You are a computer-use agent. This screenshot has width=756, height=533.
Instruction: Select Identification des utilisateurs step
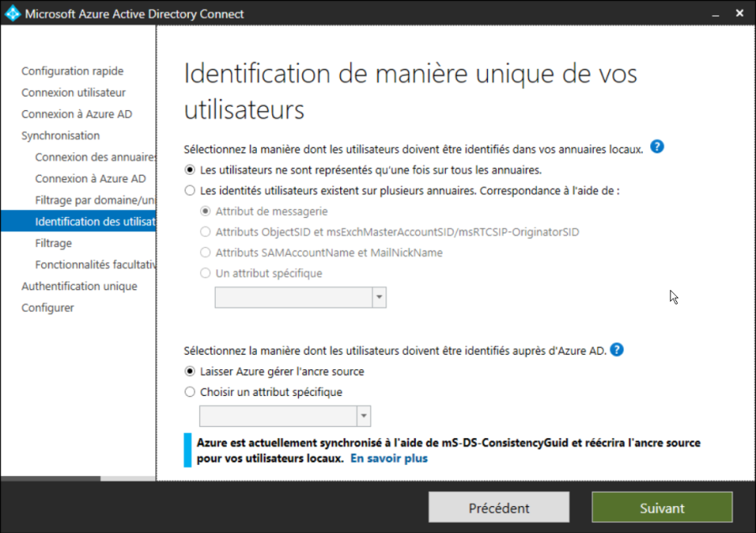(78, 221)
